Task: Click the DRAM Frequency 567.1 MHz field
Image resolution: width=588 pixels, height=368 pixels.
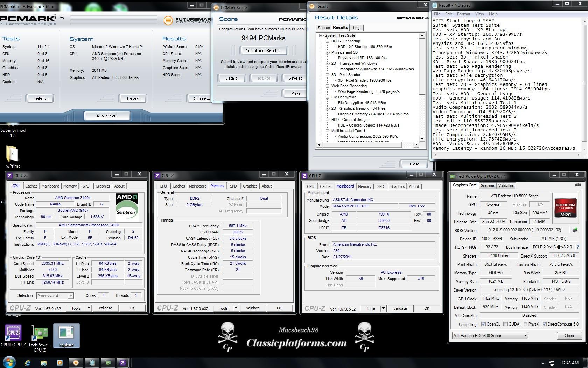Action: coord(238,226)
